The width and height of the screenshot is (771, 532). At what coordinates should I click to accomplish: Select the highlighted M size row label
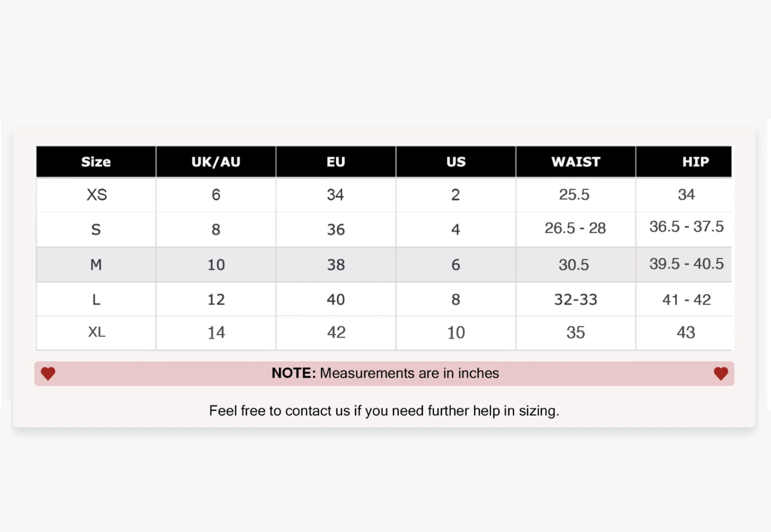pos(96,264)
